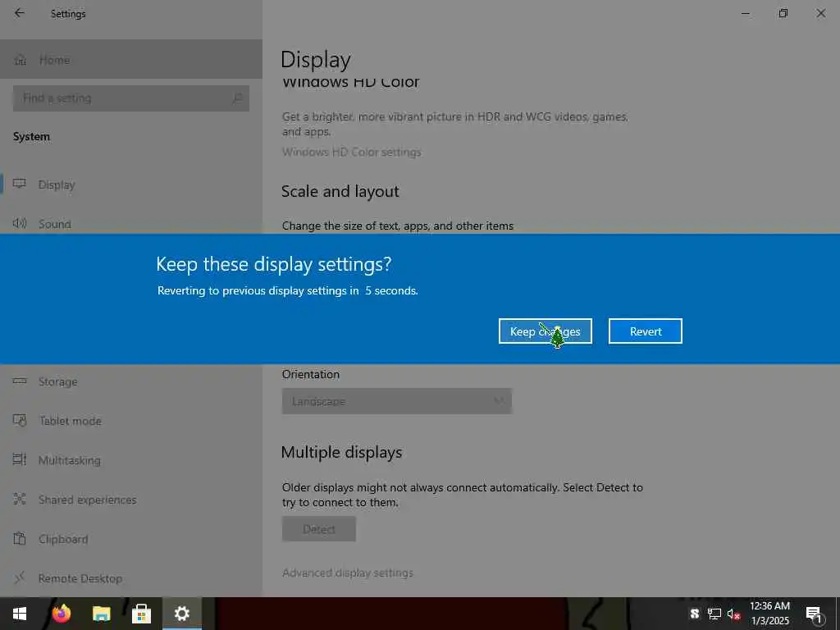Open File Explorer from taskbar
Screen dimensions: 840x630
101,614
